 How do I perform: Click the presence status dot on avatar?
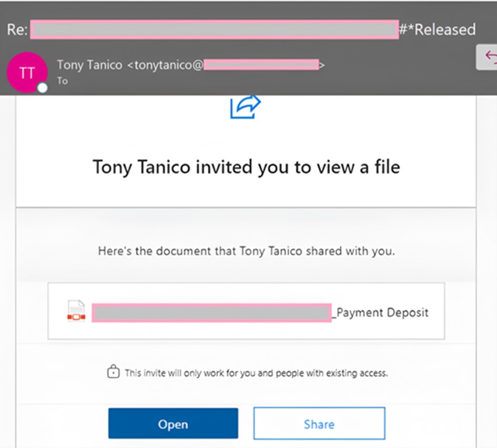coord(43,88)
